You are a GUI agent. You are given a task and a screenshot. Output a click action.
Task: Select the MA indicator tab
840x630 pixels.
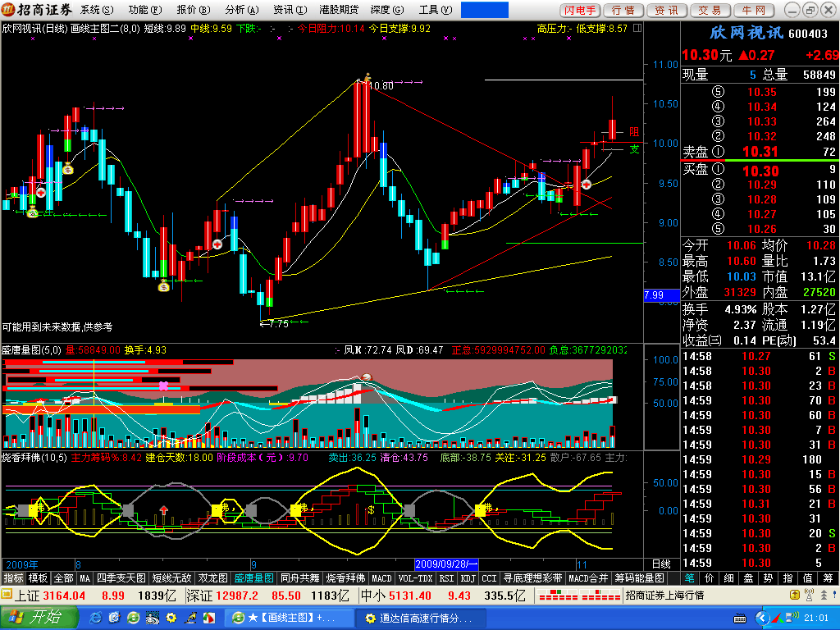(84, 578)
